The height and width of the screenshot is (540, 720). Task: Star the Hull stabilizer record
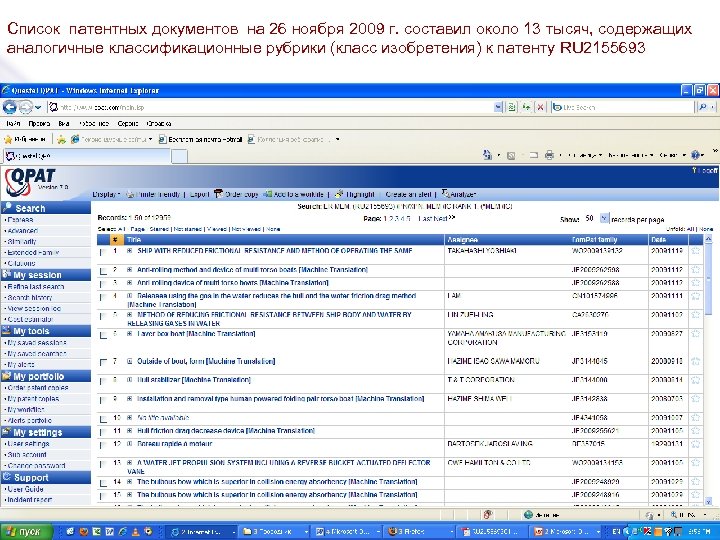(x=695, y=380)
